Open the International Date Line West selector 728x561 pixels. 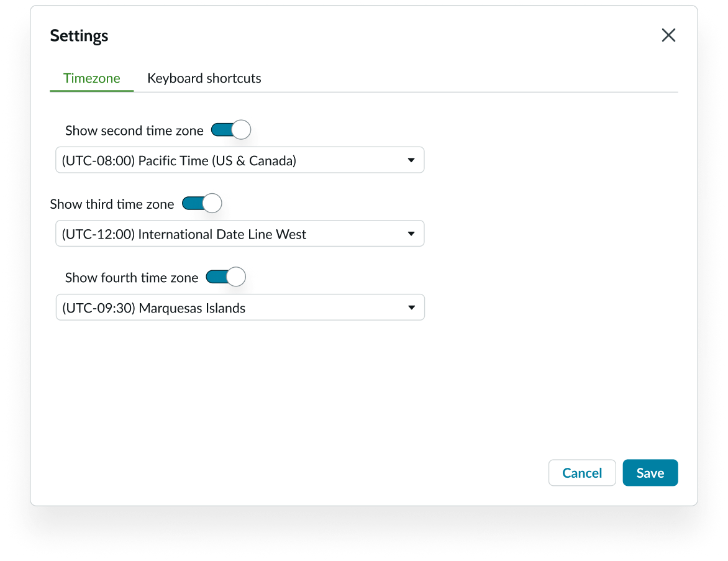(240, 234)
